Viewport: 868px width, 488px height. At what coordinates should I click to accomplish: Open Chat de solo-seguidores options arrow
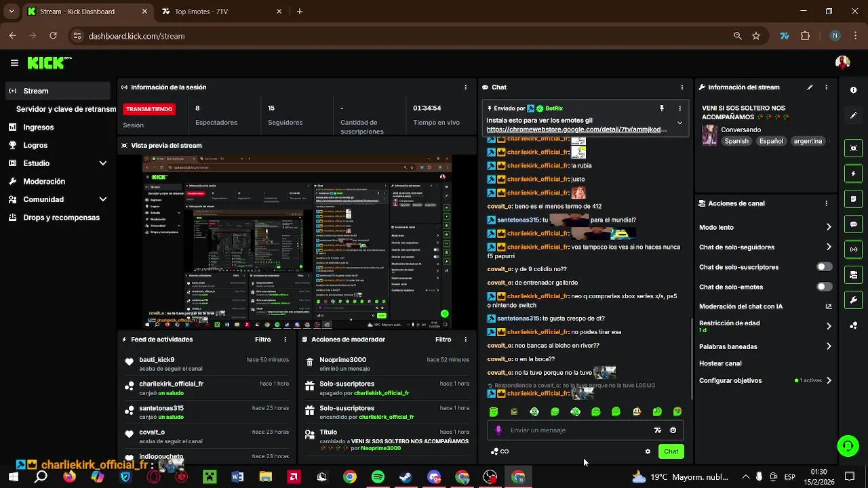pos(828,247)
